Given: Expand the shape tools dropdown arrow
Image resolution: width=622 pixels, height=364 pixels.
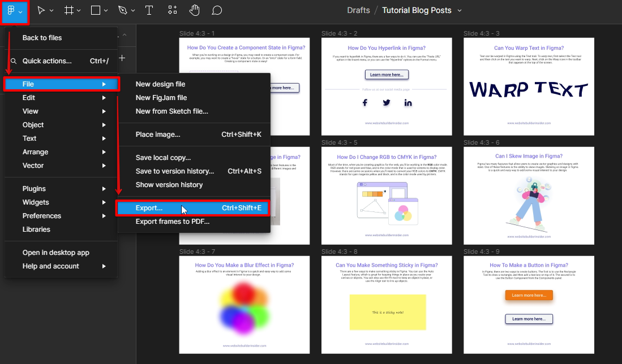Looking at the screenshot, I should (x=106, y=11).
